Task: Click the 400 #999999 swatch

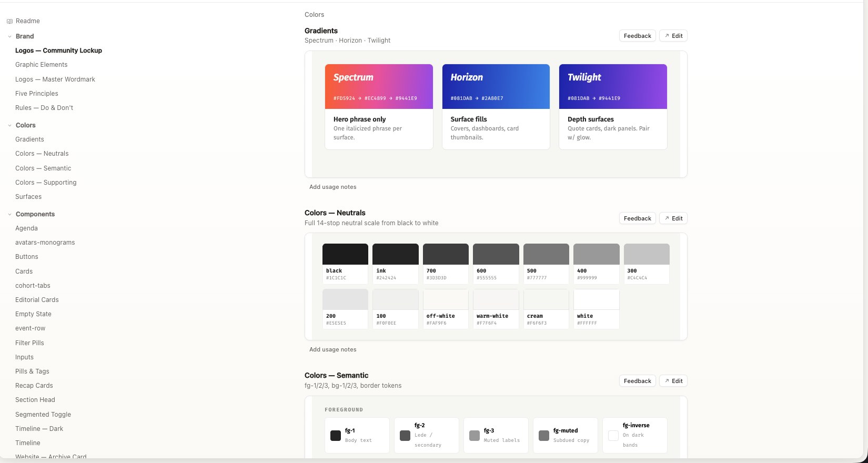Action: 597,264
